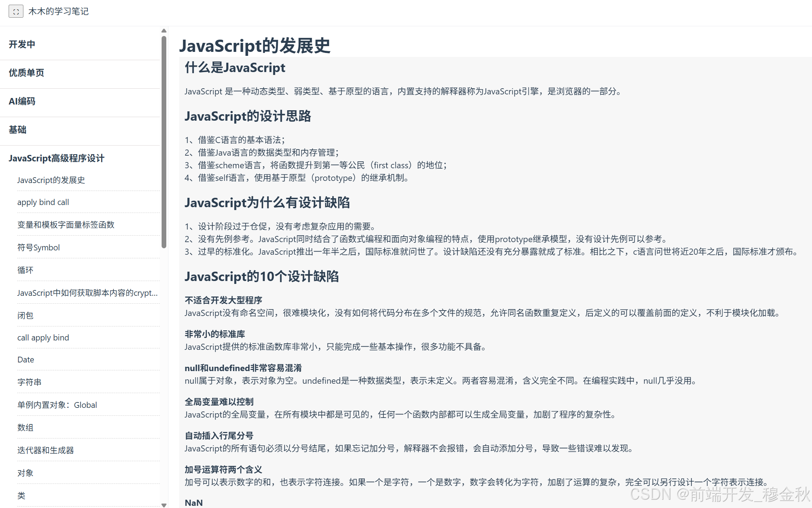Click the 木木的学习笔记 site title
Image resolution: width=812 pixels, height=508 pixels.
tap(58, 12)
